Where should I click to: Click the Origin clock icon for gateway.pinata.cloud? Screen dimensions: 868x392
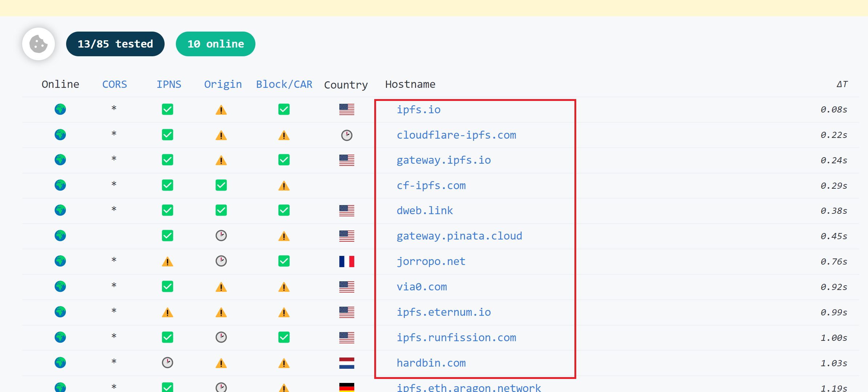point(221,236)
